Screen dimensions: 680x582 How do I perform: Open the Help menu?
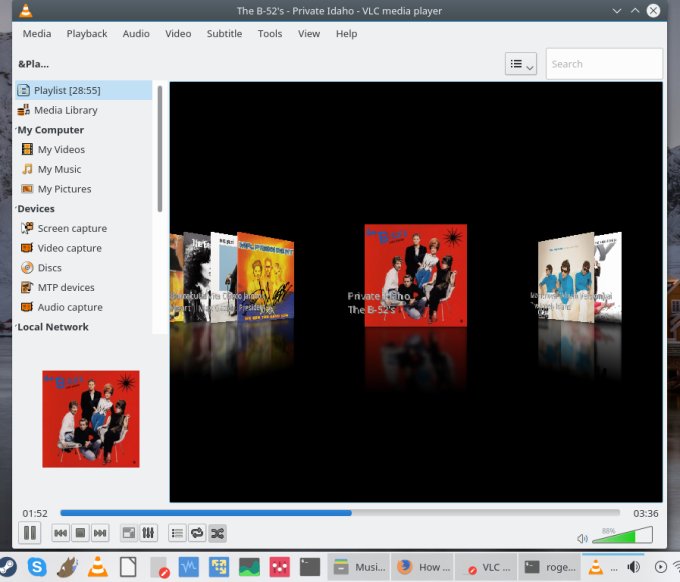pyautogui.click(x=346, y=33)
